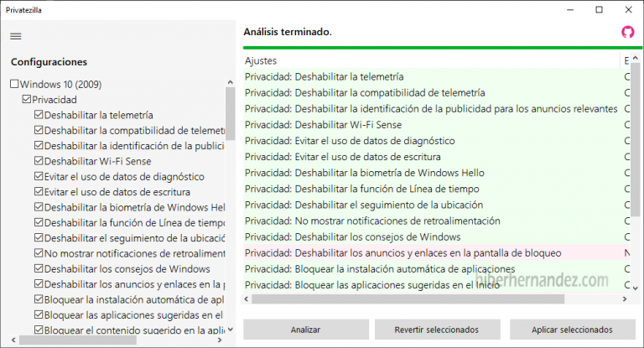Click the Analizar button
This screenshot has width=644, height=348.
(x=305, y=330)
